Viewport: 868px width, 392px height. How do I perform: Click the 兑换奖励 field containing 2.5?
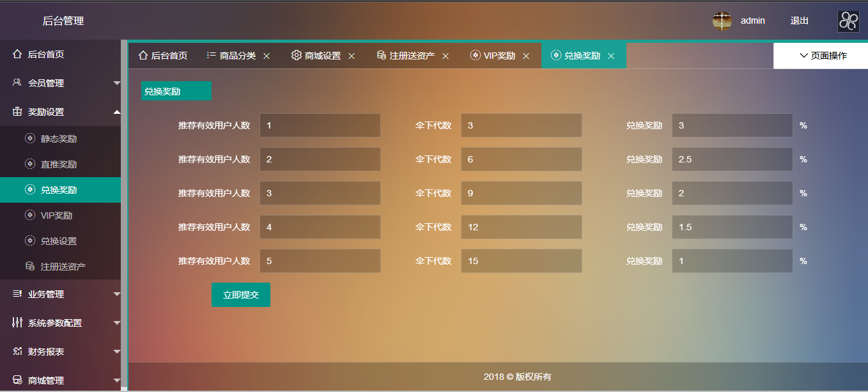(732, 159)
